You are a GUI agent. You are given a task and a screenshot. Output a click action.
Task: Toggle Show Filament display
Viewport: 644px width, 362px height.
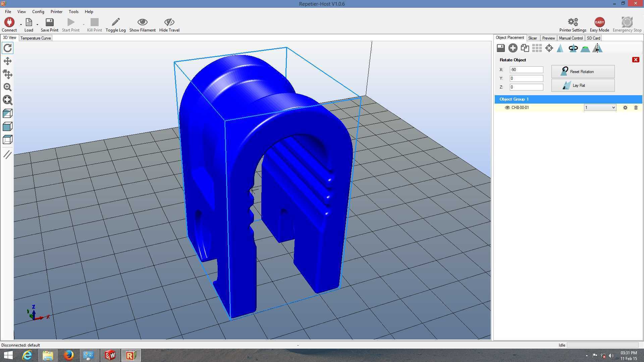click(x=142, y=25)
